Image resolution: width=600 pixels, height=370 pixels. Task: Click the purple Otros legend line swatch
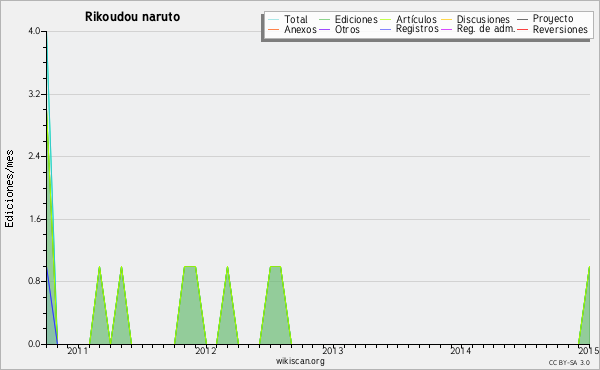pyautogui.click(x=324, y=29)
